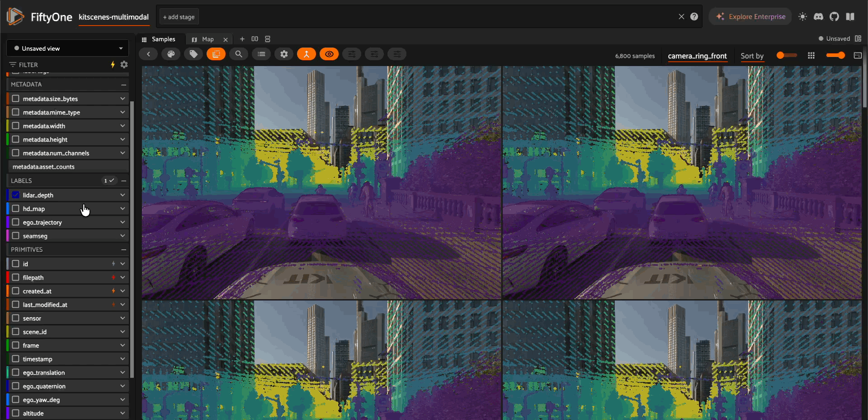Open the search magnifier tool

point(239,54)
